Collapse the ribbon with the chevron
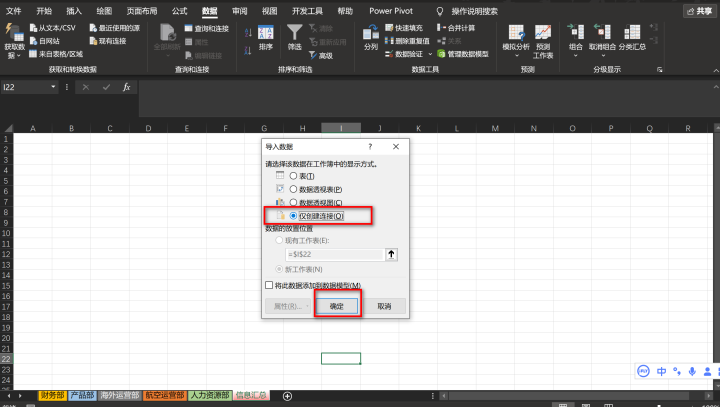Image resolution: width=720 pixels, height=407 pixels. pos(716,70)
